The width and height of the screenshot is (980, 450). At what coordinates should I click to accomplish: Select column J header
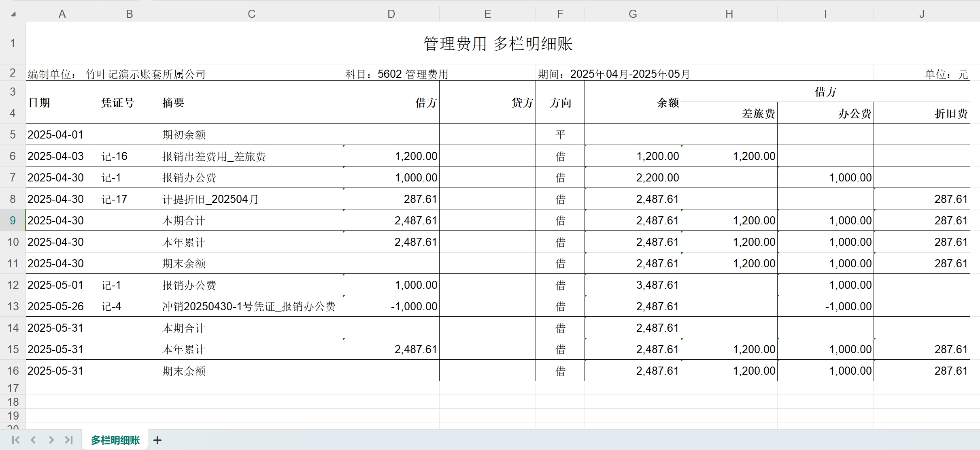tap(921, 14)
